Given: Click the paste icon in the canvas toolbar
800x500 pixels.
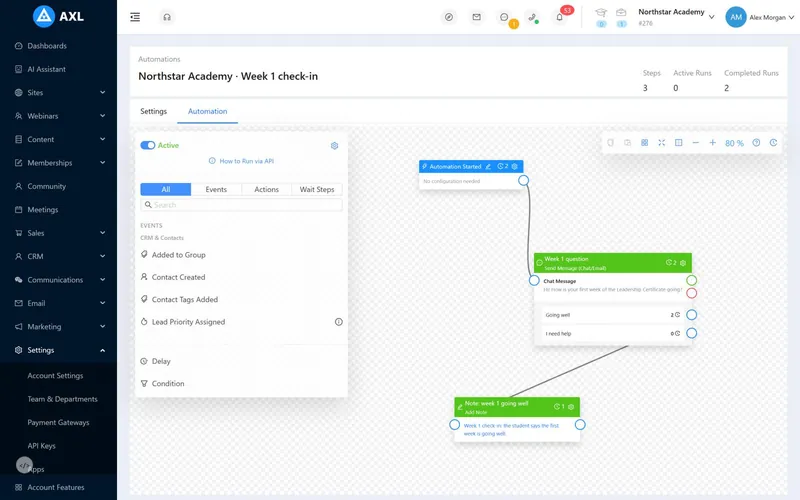Looking at the screenshot, I should [628, 143].
